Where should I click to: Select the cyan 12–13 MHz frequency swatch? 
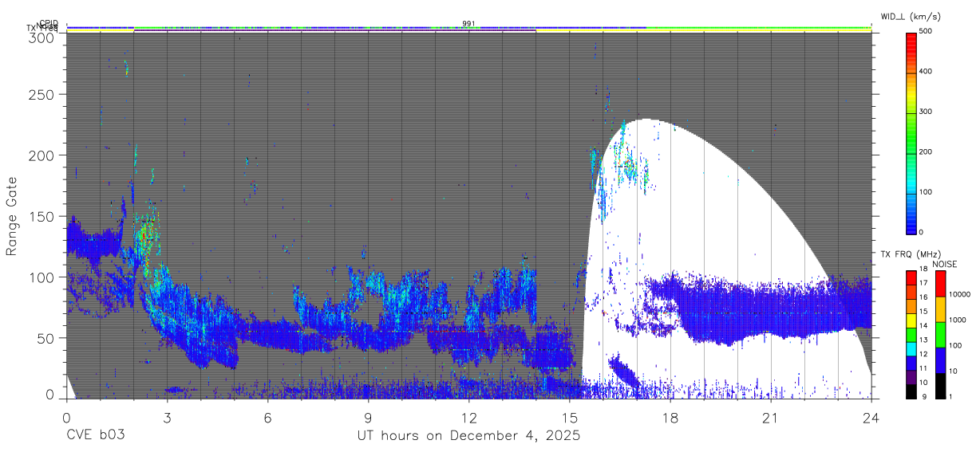911,348
